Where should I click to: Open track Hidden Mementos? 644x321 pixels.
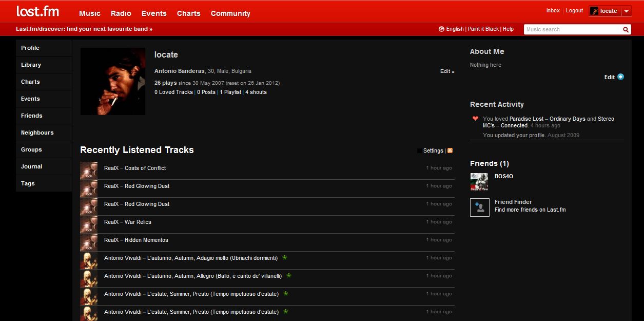(x=146, y=240)
